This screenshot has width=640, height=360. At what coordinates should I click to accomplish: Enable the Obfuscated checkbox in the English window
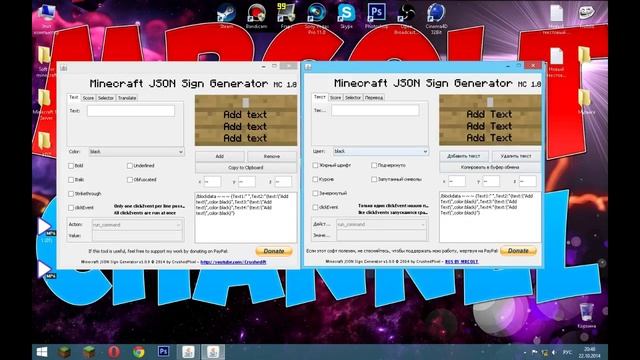click(x=130, y=180)
